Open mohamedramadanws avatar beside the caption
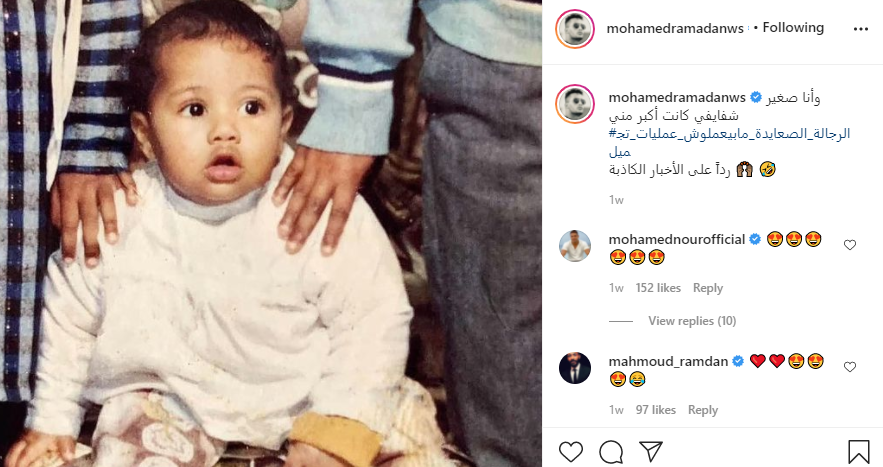Screen dimensions: 883x467 pyautogui.click(x=575, y=104)
